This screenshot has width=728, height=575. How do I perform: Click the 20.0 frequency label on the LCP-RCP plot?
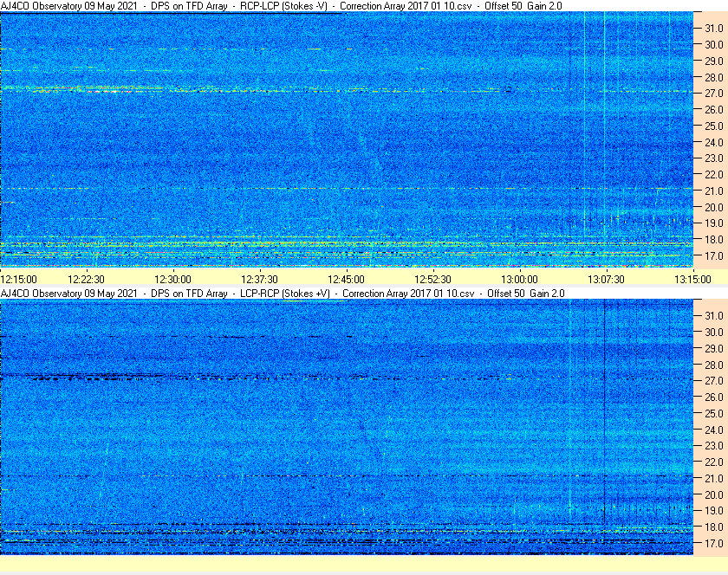714,494
